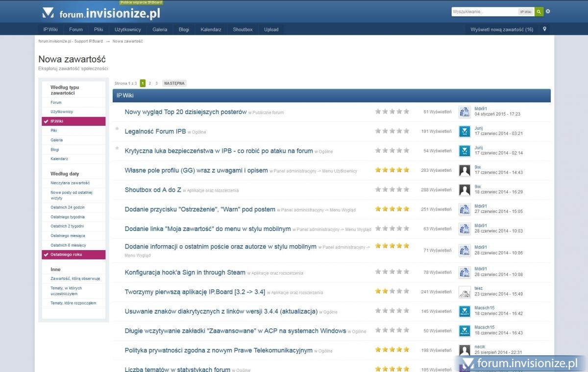This screenshot has width=588, height=372.
Task: Open Pliki tab in navigation bar
Action: [x=98, y=29]
